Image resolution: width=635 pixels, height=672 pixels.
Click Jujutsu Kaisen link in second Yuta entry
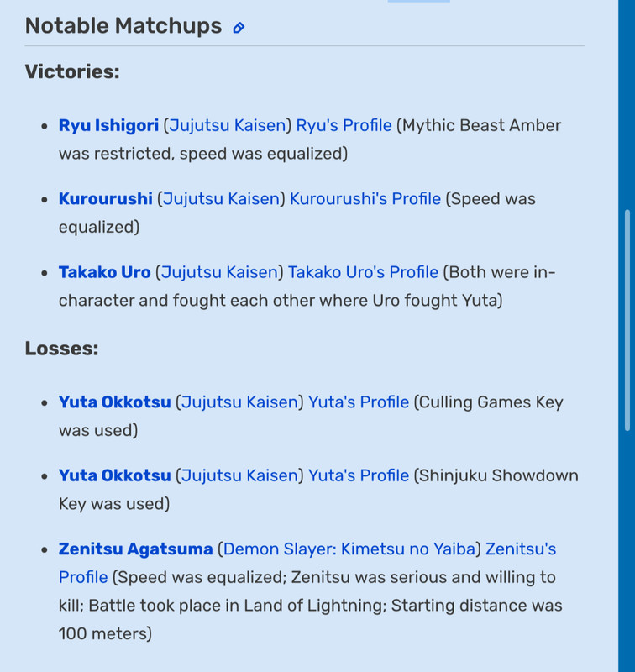point(239,475)
